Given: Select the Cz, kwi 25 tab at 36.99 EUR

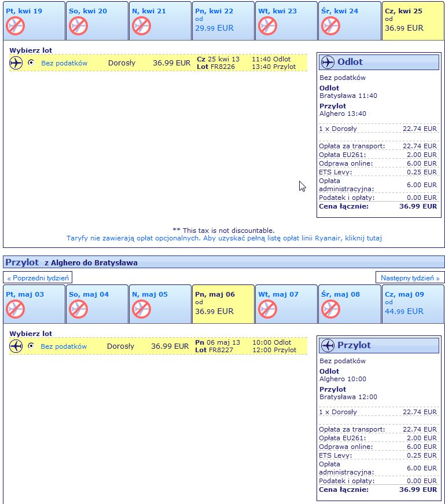Looking at the screenshot, I should [413, 21].
